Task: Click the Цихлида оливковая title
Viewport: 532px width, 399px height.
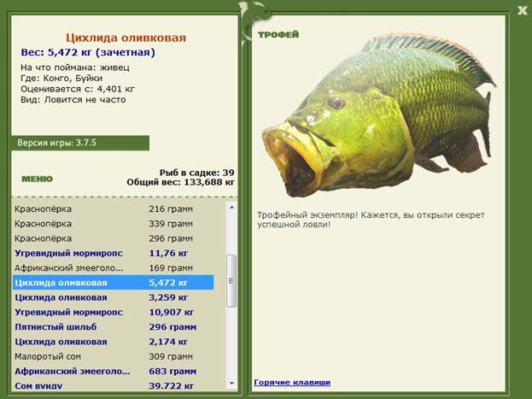Action: tap(126, 38)
